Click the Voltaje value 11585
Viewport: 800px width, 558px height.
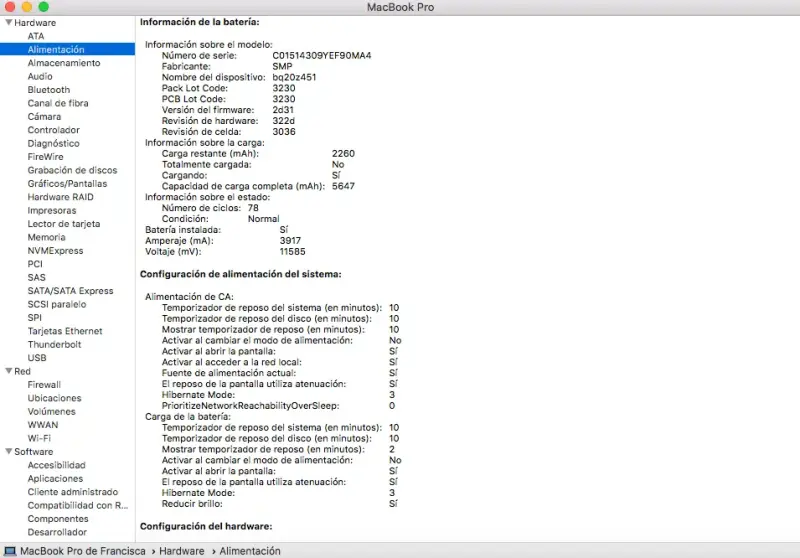(292, 251)
